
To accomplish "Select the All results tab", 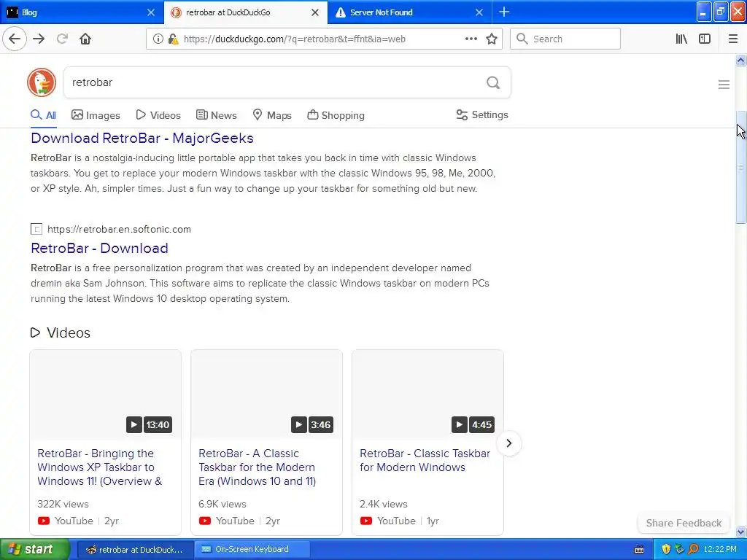I will click(43, 115).
